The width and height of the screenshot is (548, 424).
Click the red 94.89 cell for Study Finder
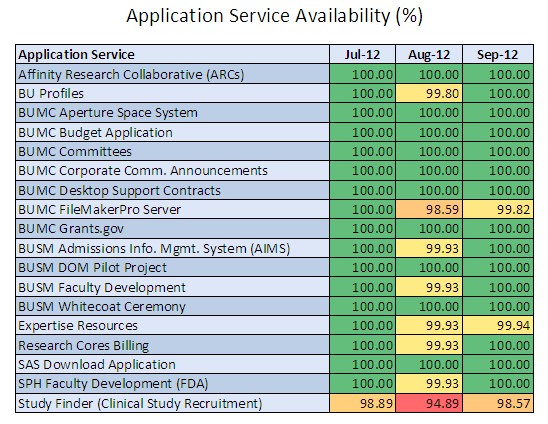pyautogui.click(x=429, y=403)
